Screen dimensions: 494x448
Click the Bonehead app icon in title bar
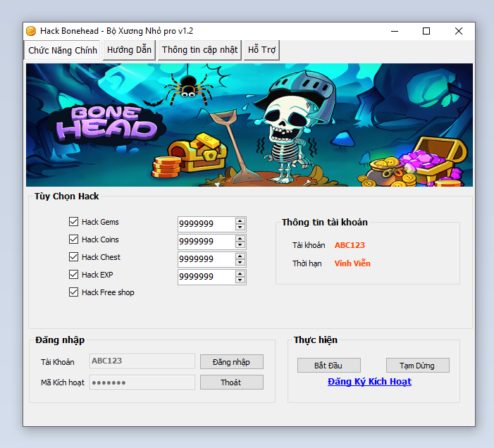pyautogui.click(x=31, y=31)
